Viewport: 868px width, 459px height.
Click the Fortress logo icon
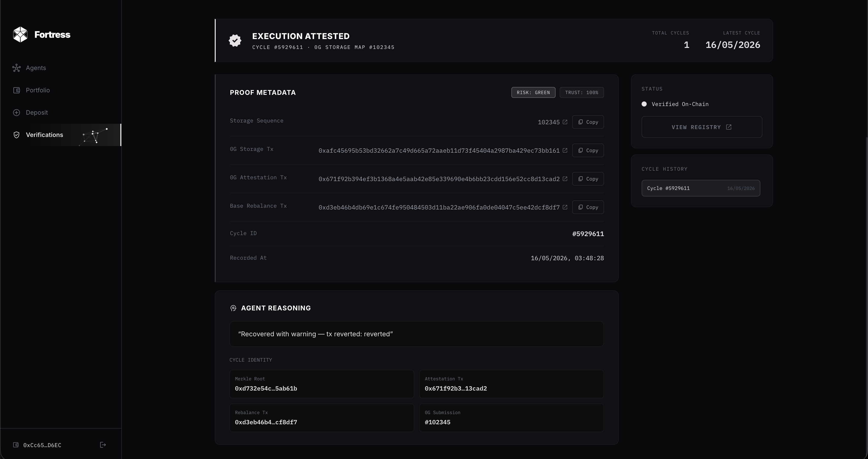pos(20,34)
